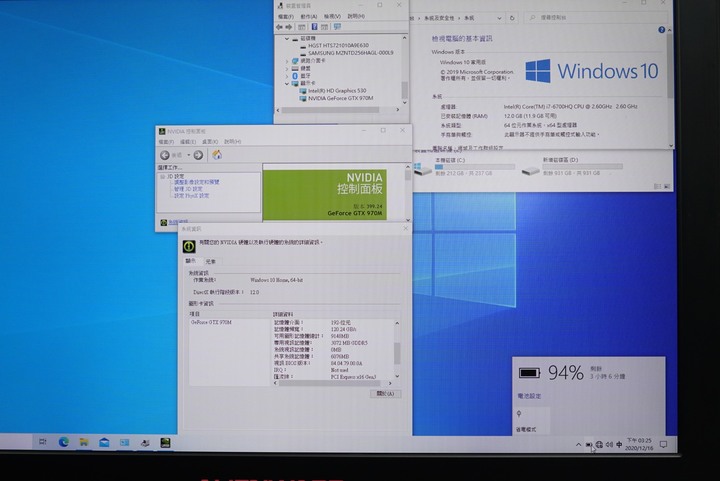Click the Home icon in NVIDIA Control Panel
Viewport: 720px width, 481px height.
point(217,155)
